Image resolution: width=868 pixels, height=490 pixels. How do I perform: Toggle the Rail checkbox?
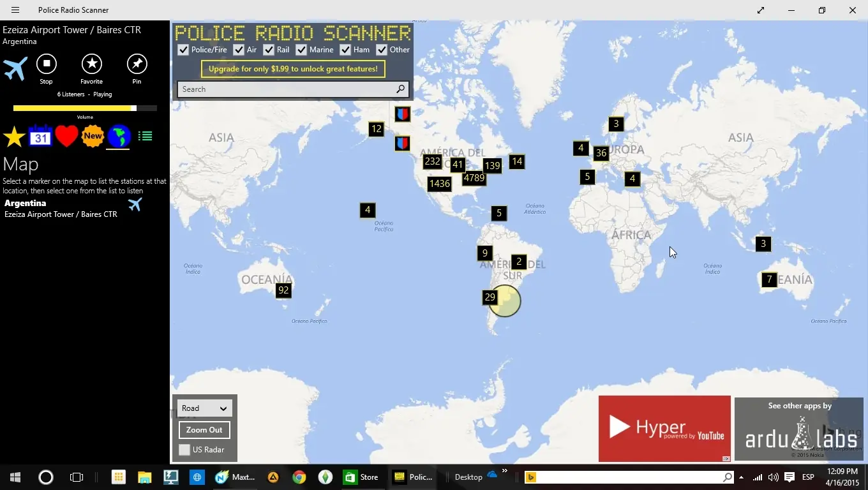(269, 50)
